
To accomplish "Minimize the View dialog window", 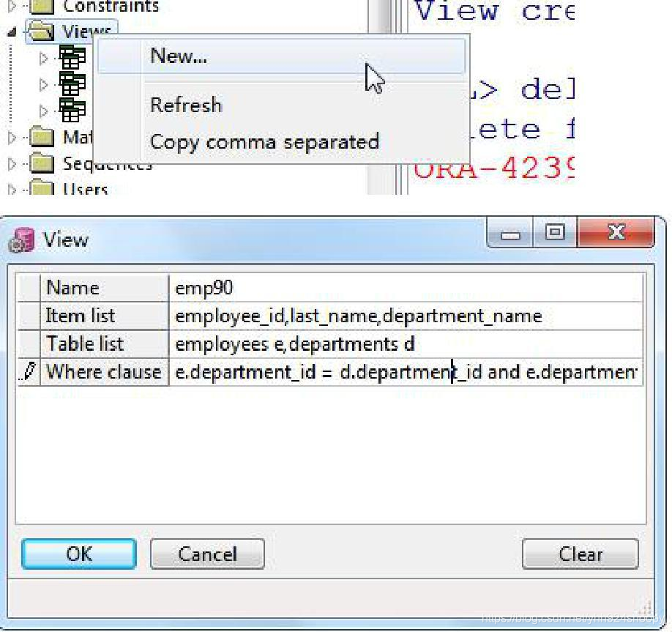I will 510,232.
